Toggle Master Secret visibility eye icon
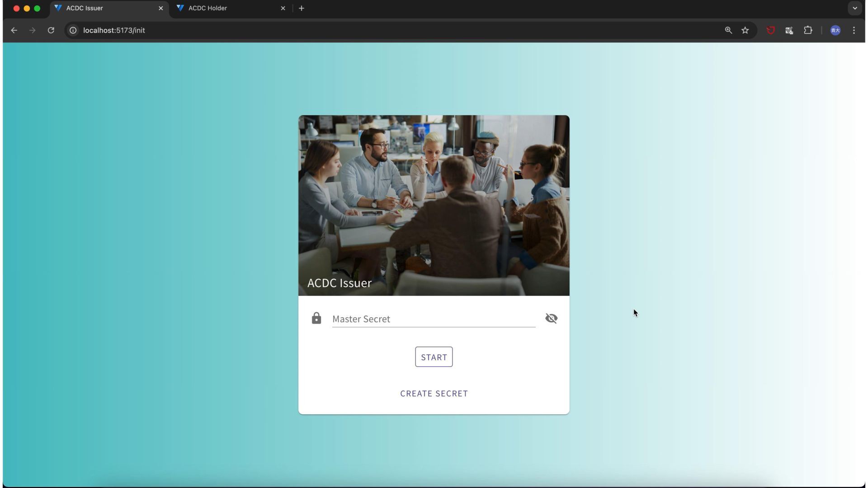 pyautogui.click(x=551, y=319)
